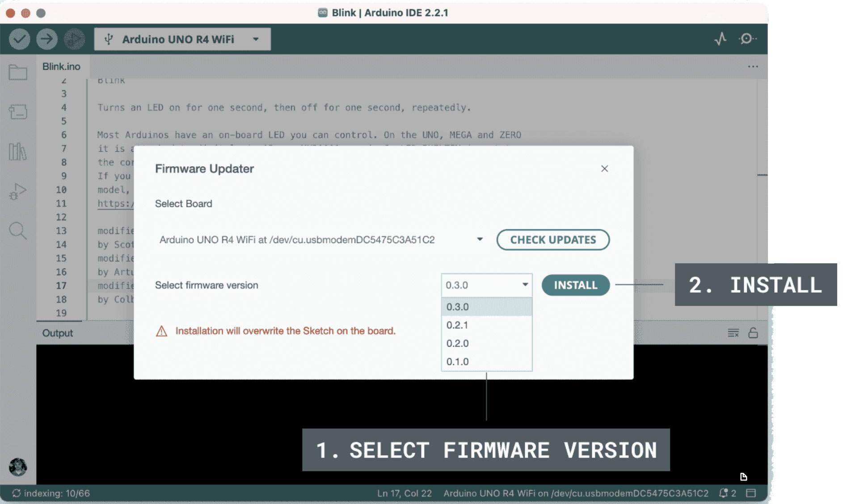
Task: Open the Library Manager sidebar icon
Action: pos(18,151)
